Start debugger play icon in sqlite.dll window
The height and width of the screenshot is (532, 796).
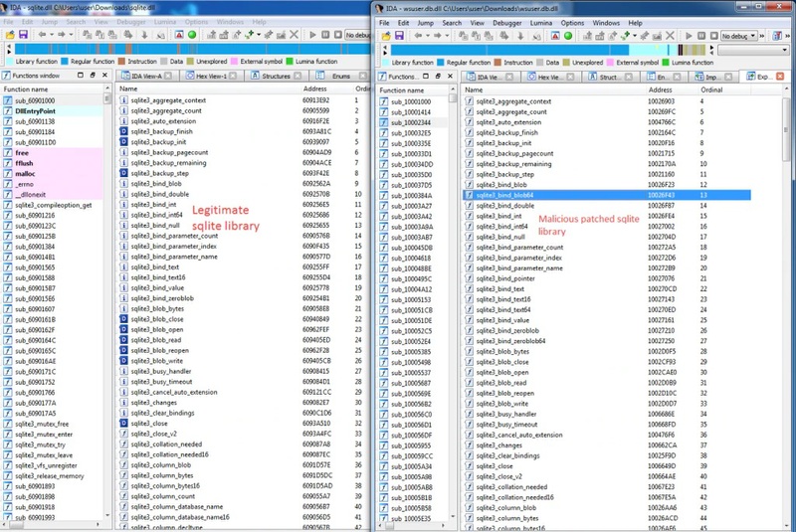[x=312, y=35]
